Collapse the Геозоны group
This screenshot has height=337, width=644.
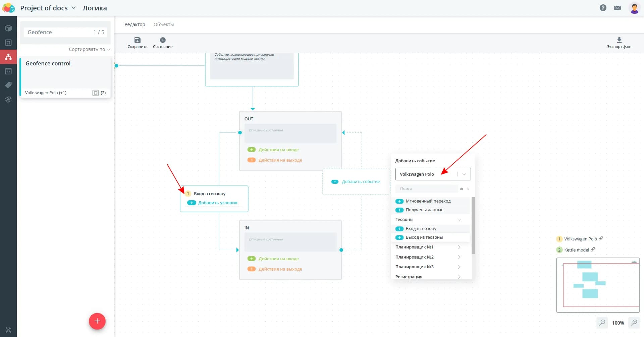click(x=459, y=220)
